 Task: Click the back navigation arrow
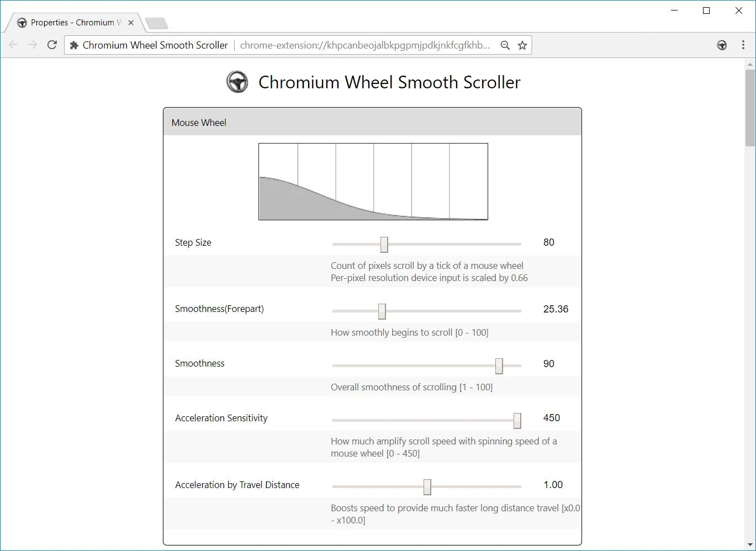(x=13, y=45)
